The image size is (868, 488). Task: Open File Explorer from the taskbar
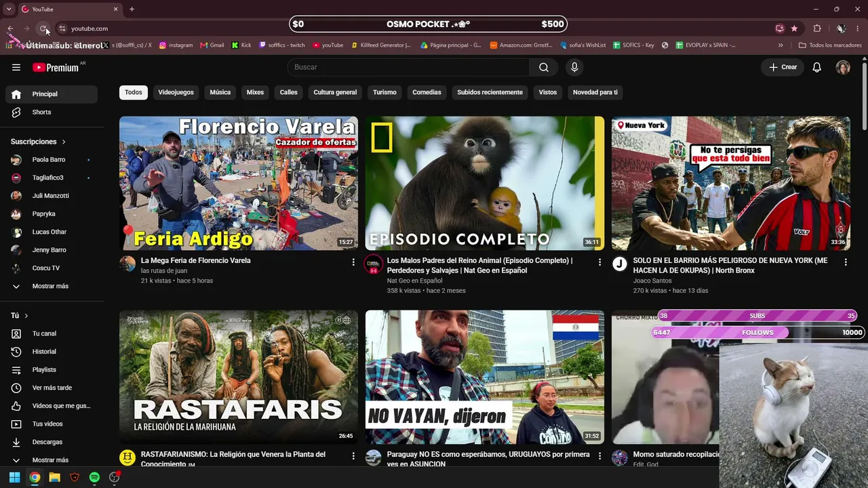(x=54, y=477)
